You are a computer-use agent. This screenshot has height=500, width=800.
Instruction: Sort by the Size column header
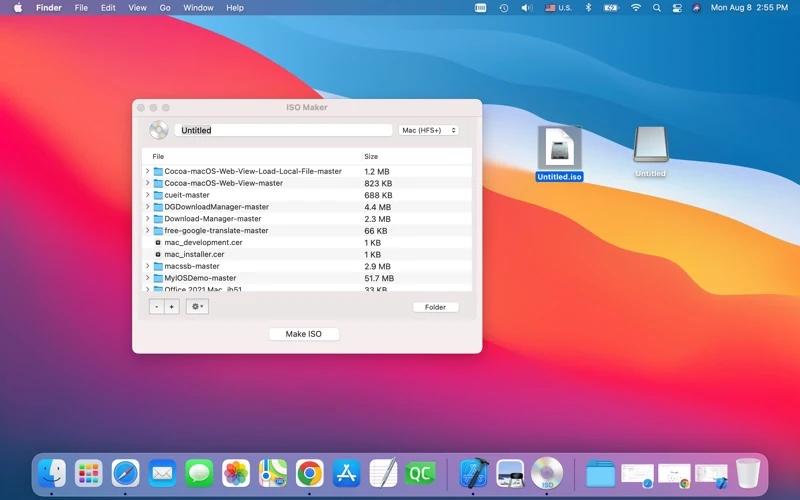tap(417, 156)
